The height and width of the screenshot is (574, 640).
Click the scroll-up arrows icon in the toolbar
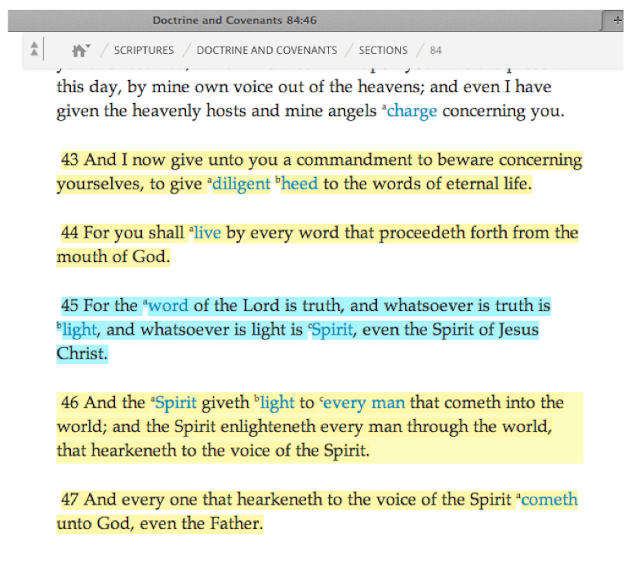coord(35,49)
